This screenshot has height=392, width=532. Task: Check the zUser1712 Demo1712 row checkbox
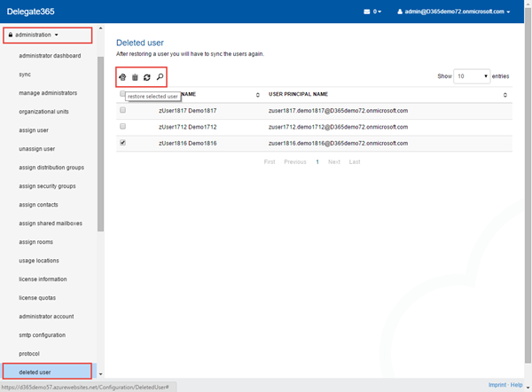(x=122, y=127)
